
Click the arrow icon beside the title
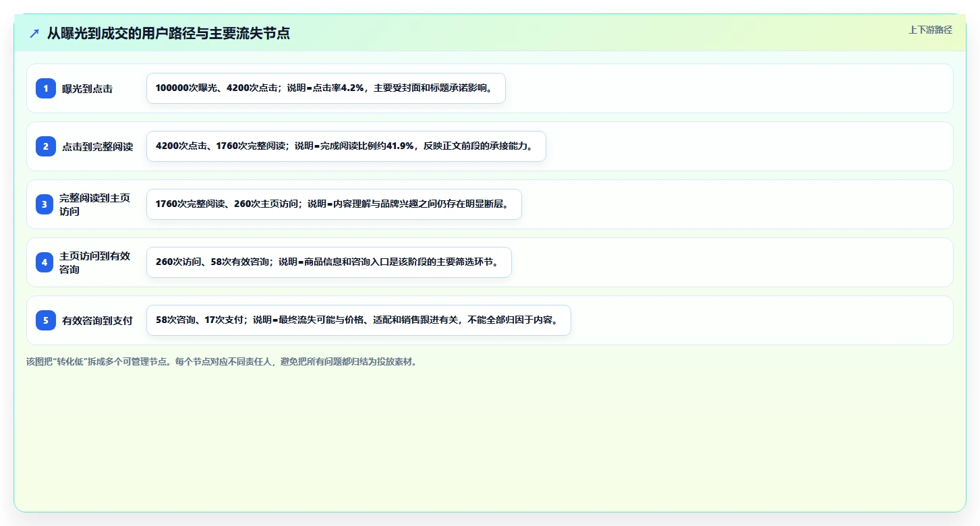point(34,33)
